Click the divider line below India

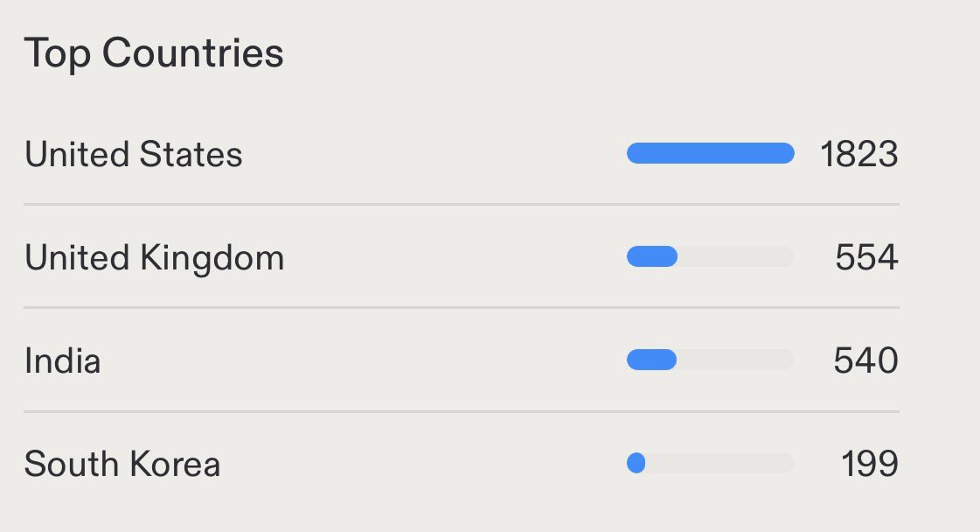(x=462, y=411)
